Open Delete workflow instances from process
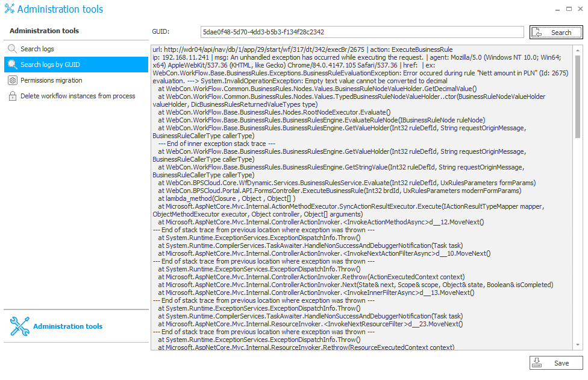 coord(76,96)
